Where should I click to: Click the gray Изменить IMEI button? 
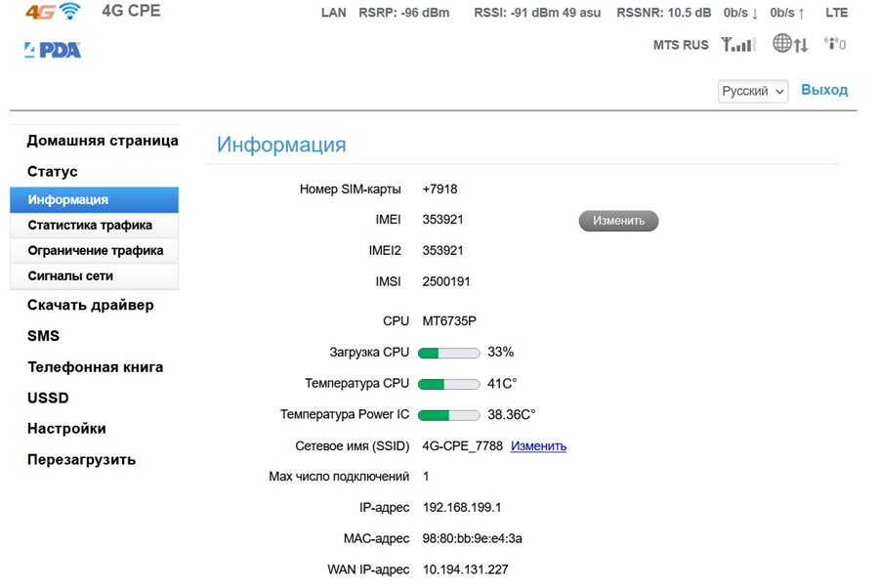(x=618, y=221)
